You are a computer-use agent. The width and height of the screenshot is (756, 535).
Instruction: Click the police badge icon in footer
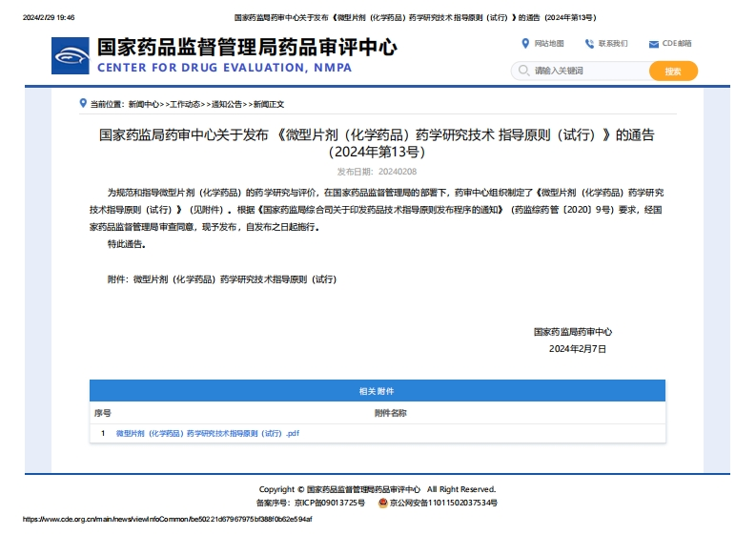(x=382, y=503)
